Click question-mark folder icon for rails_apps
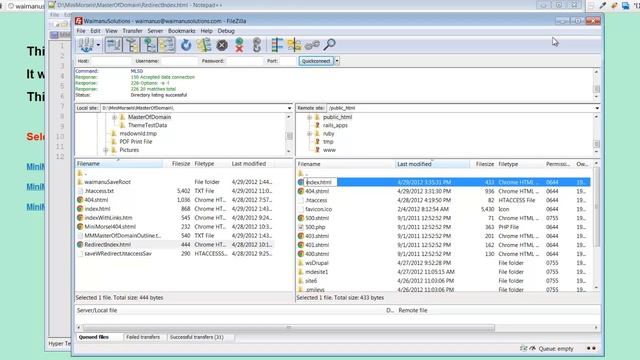Image resolution: width=640 pixels, height=360 pixels. coord(317,125)
